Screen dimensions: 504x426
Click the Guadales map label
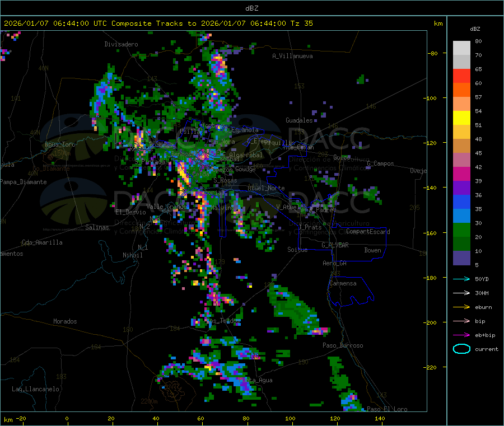coord(299,120)
